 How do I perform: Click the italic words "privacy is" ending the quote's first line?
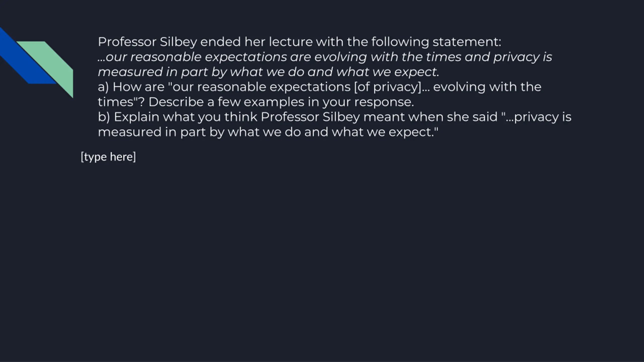coord(523,57)
